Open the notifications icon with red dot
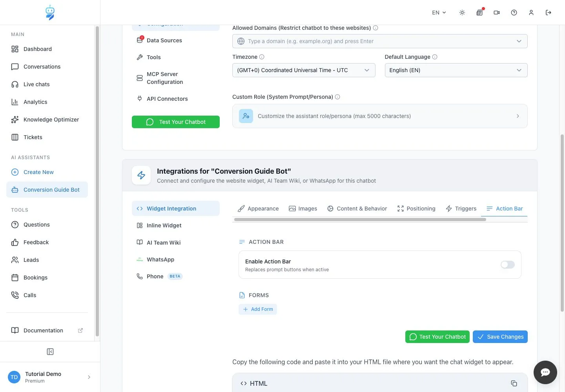Screen dimensions: 565x392 (x=479, y=13)
